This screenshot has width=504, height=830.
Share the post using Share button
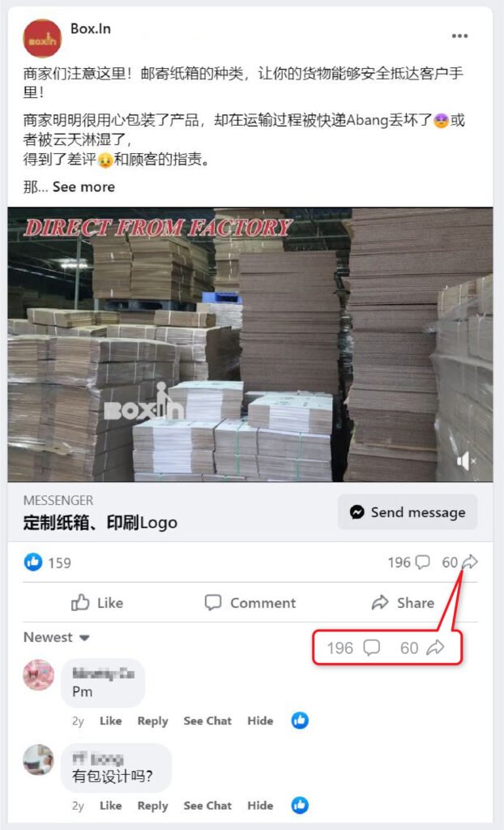click(403, 603)
